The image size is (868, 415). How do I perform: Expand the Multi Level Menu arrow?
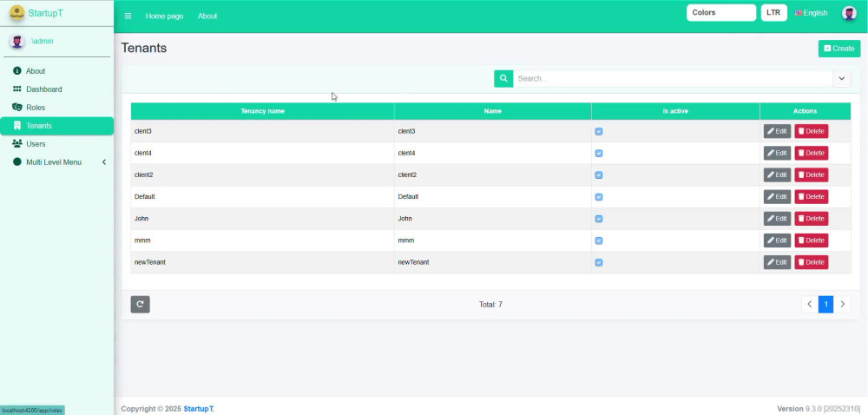pyautogui.click(x=104, y=162)
